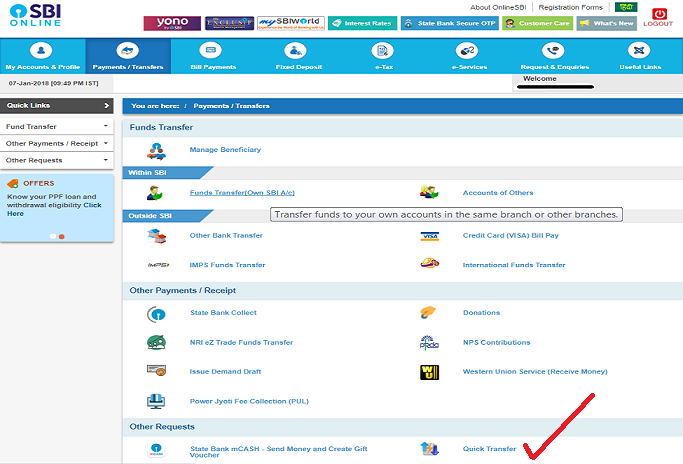Open What's New
The height and width of the screenshot is (464, 683).
(606, 23)
